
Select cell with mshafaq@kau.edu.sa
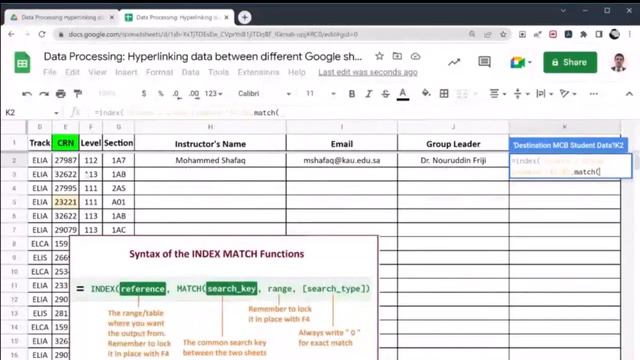pyautogui.click(x=342, y=160)
